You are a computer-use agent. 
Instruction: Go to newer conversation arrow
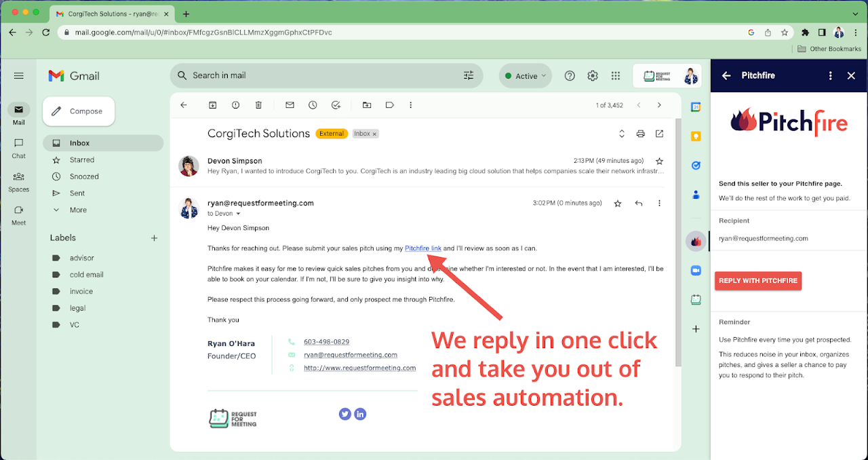638,105
